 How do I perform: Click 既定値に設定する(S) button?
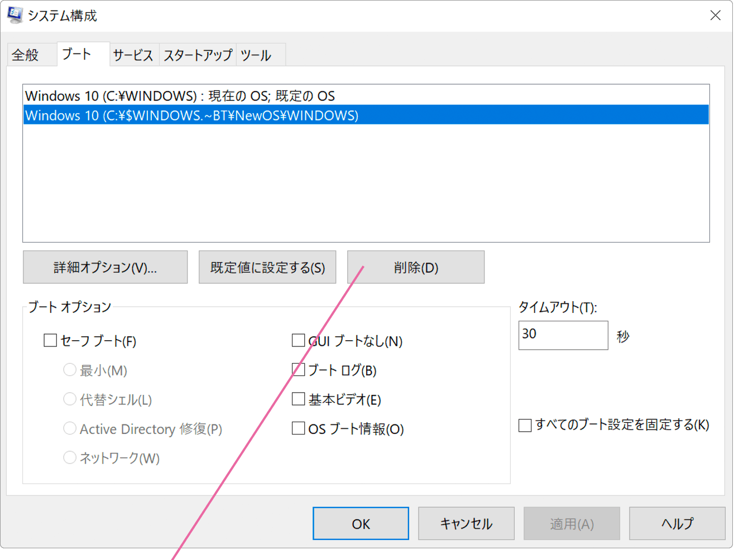tap(267, 267)
